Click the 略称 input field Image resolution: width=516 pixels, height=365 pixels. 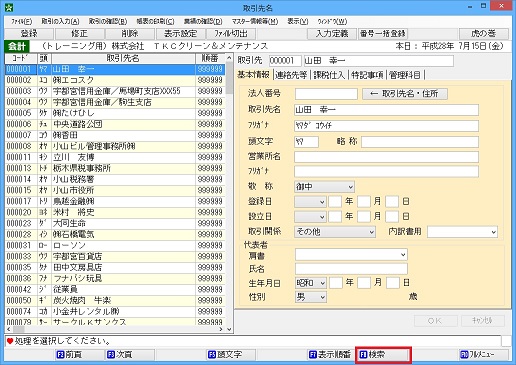(420, 142)
